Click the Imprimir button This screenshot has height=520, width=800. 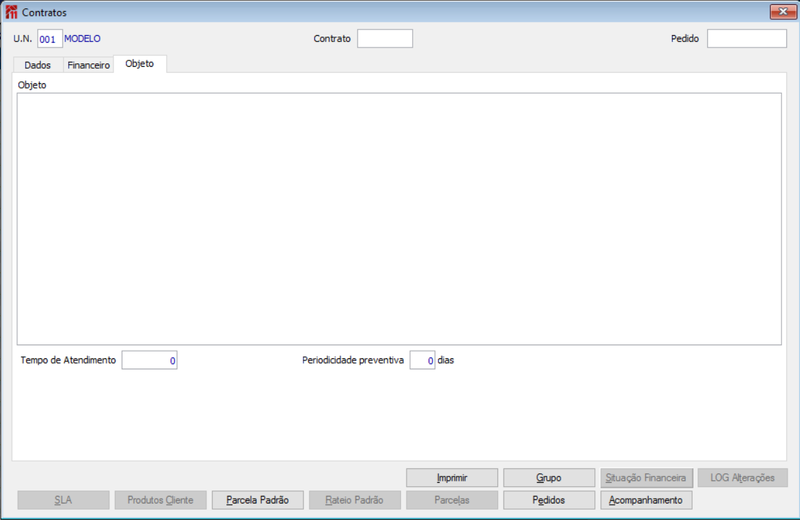(x=452, y=478)
